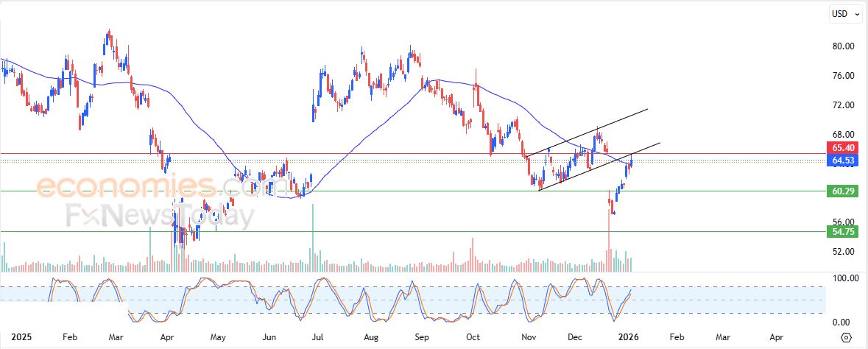
Task: Click the Dec time axis label
Action: tap(576, 336)
